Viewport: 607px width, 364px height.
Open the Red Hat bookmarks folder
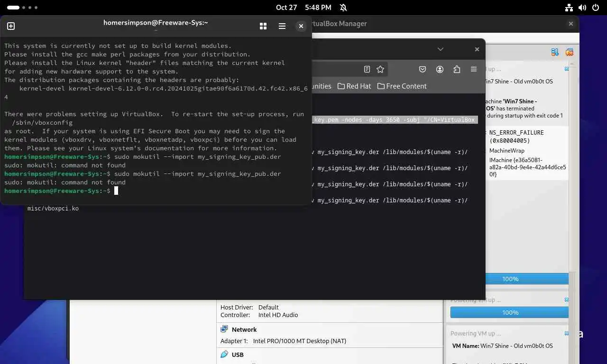click(x=355, y=86)
